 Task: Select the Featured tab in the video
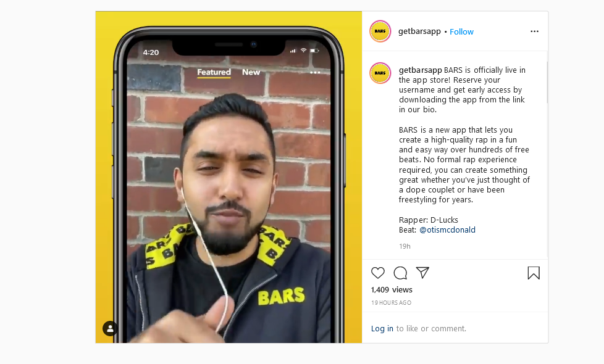[214, 72]
